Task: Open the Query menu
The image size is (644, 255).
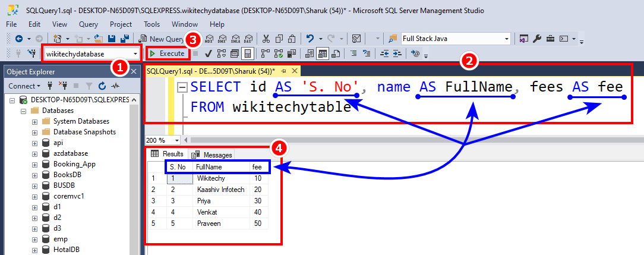Action: point(89,24)
